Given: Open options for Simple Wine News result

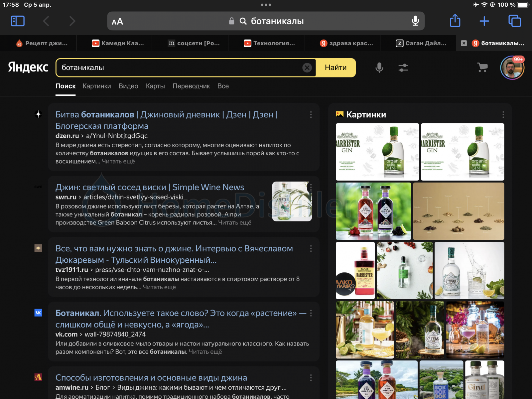Looking at the screenshot, I should (x=311, y=187).
